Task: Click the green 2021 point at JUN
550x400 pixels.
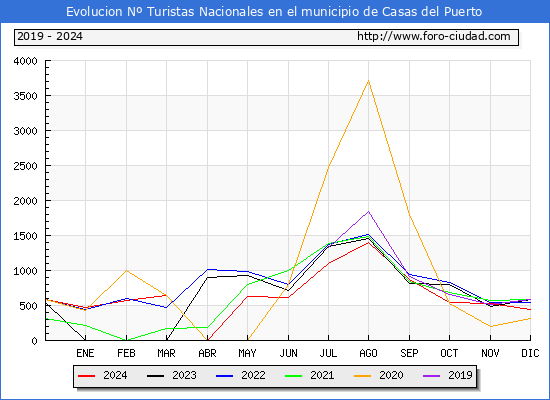Action: [288, 270]
